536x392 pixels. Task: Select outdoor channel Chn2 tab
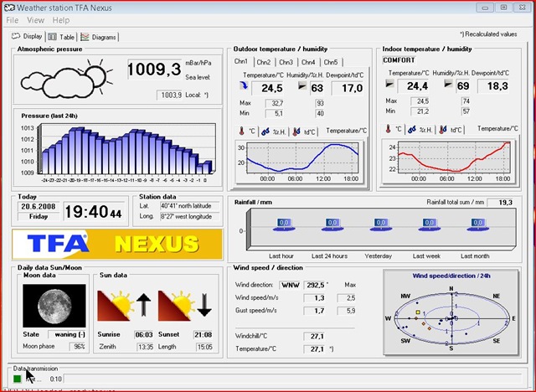pyautogui.click(x=264, y=62)
